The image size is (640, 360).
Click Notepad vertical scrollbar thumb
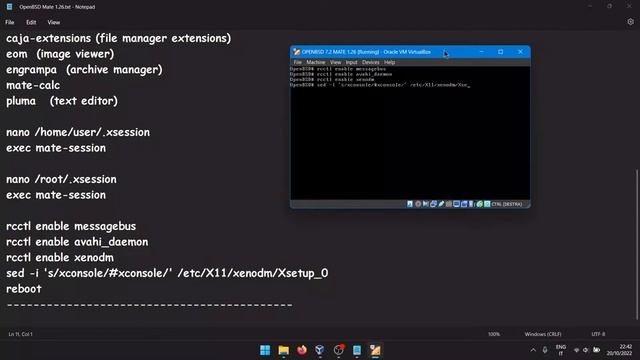pos(637,244)
